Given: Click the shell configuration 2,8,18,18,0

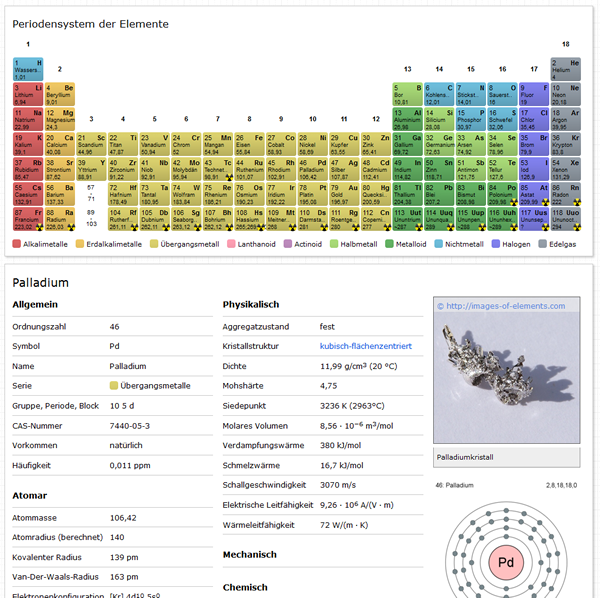Looking at the screenshot, I should pyautogui.click(x=561, y=485).
